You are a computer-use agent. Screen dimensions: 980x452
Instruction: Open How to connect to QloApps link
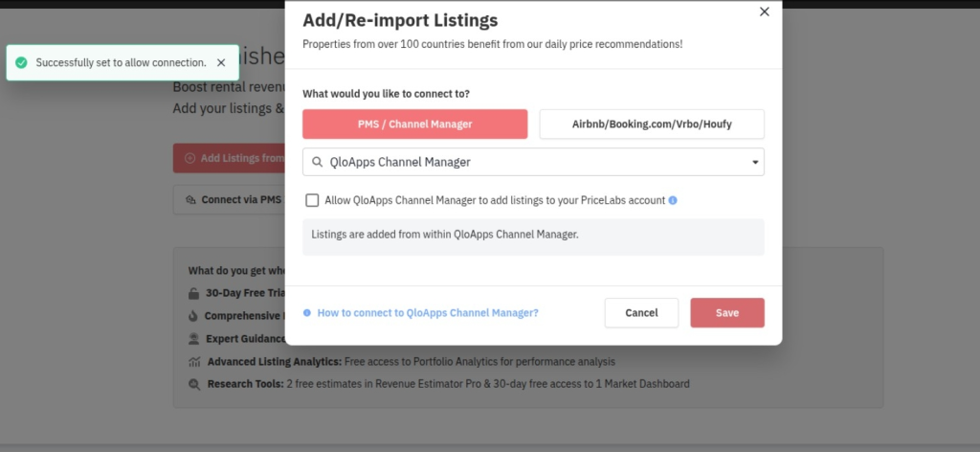pos(427,313)
